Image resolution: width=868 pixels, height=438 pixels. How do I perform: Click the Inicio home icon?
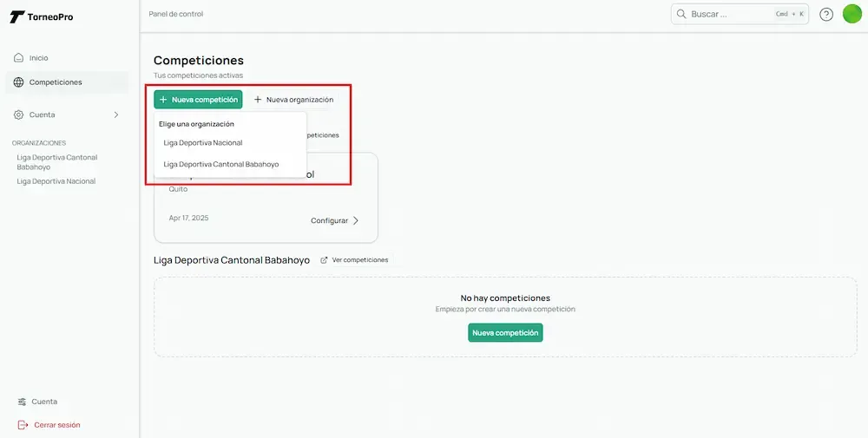coord(18,57)
